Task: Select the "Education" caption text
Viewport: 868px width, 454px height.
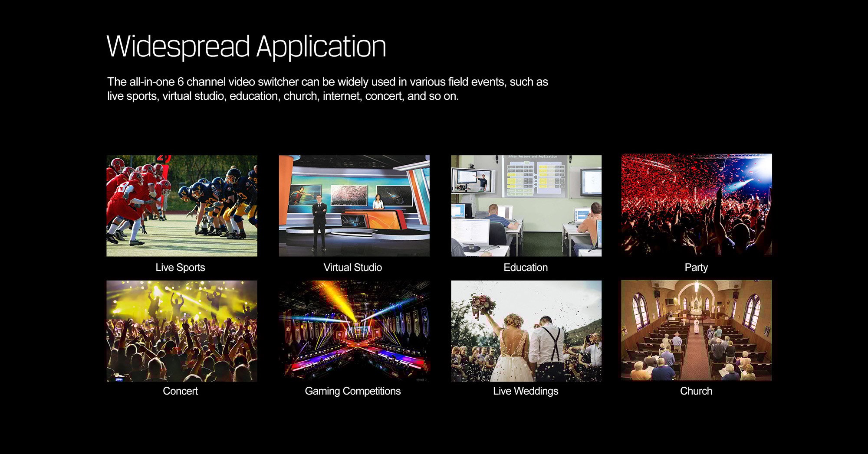Action: coord(525,268)
